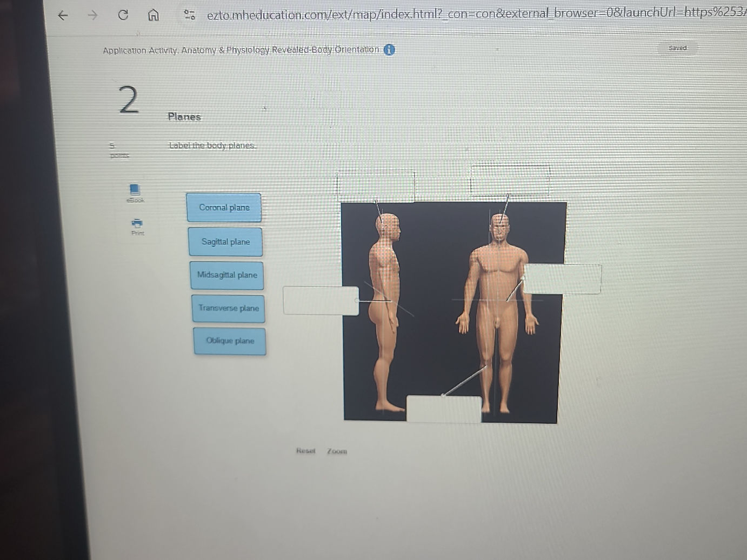Click the body planes anatomy image

[x=453, y=312]
